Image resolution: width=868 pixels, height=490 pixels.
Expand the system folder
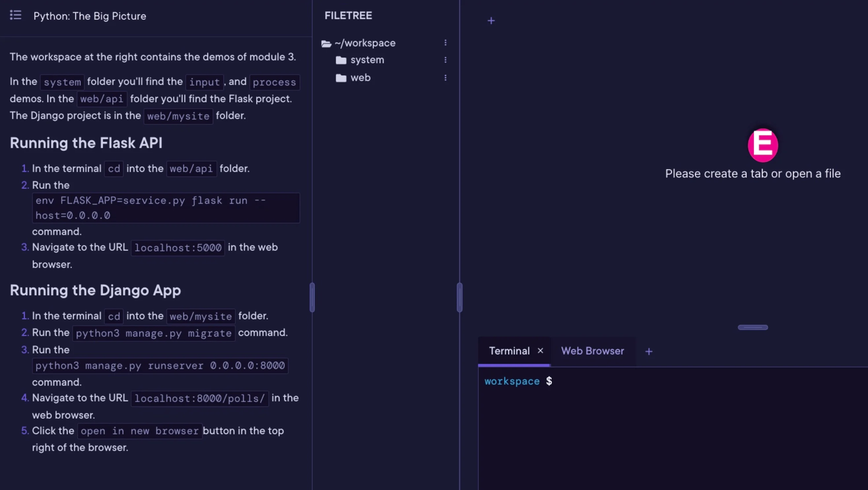click(x=367, y=60)
